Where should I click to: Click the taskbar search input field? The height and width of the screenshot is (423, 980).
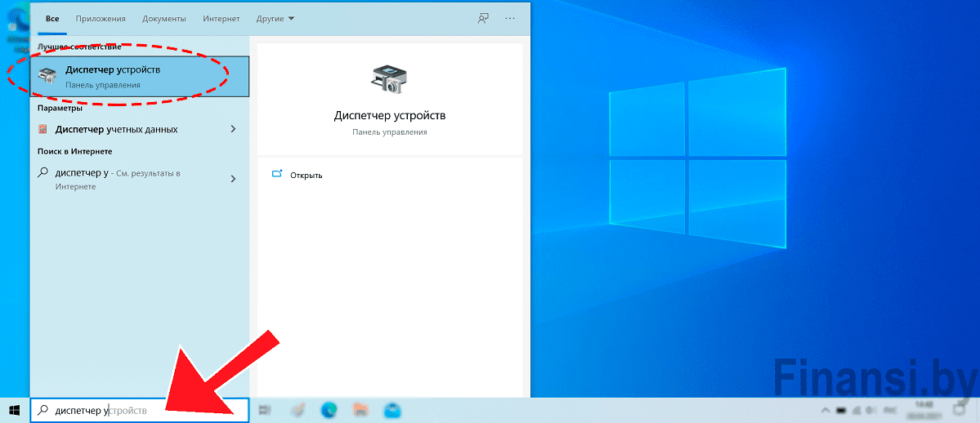point(139,410)
